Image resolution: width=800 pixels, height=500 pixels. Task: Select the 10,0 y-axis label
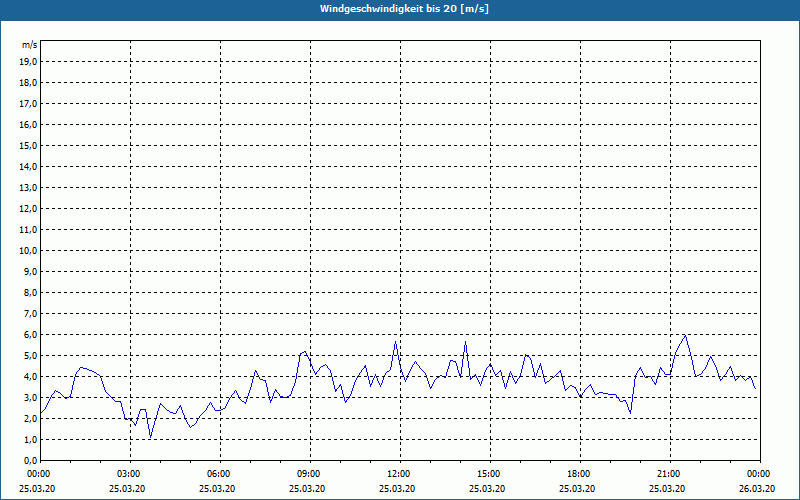coord(29,251)
